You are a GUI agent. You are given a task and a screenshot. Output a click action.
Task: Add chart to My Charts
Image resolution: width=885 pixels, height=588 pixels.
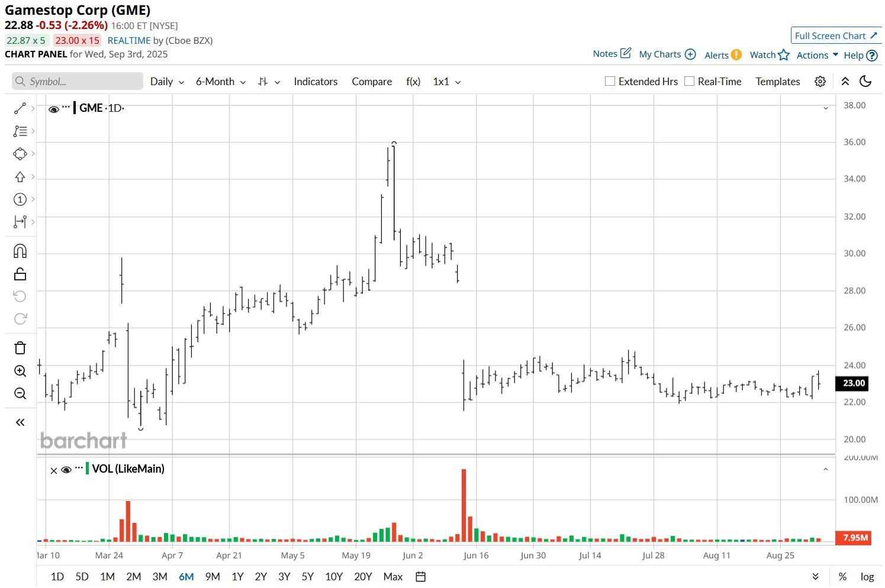point(667,54)
